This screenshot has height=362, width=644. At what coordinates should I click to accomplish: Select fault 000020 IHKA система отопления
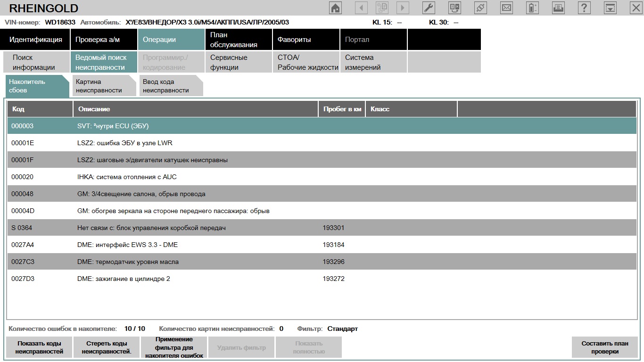pos(322,177)
